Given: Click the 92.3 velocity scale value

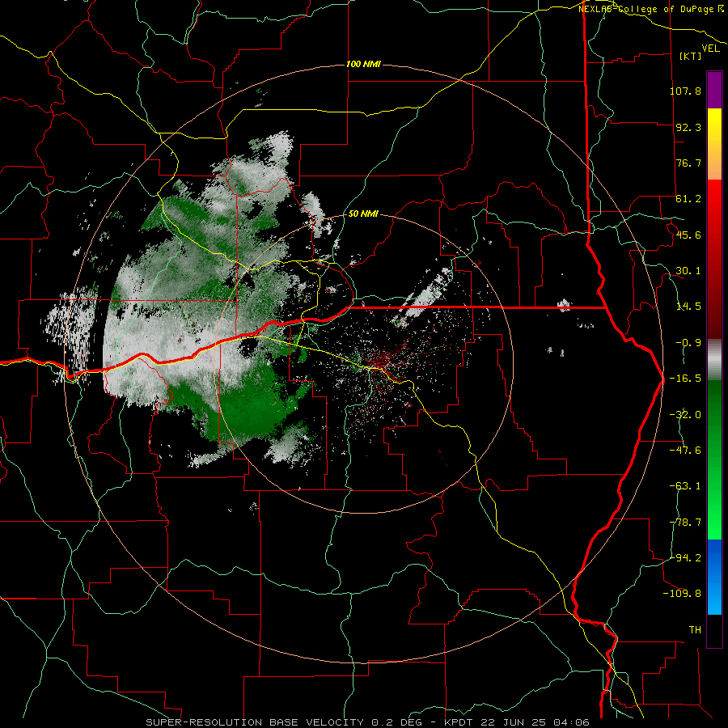Looking at the screenshot, I should click(x=688, y=127).
